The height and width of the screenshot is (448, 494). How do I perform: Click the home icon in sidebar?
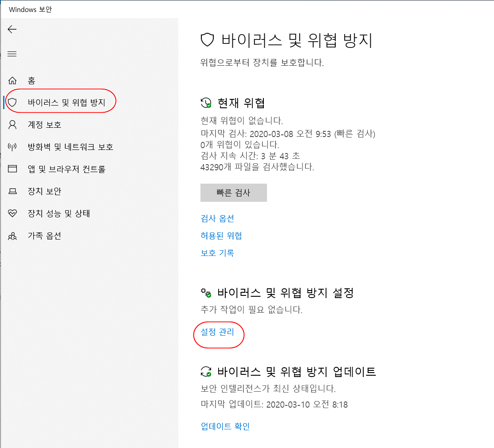pyautogui.click(x=12, y=81)
